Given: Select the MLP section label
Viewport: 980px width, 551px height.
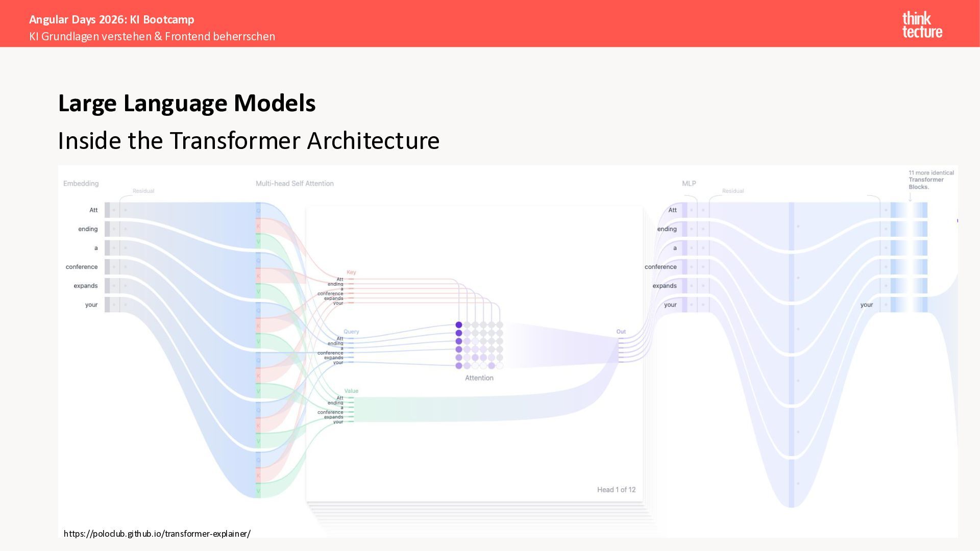Looking at the screenshot, I should 689,184.
